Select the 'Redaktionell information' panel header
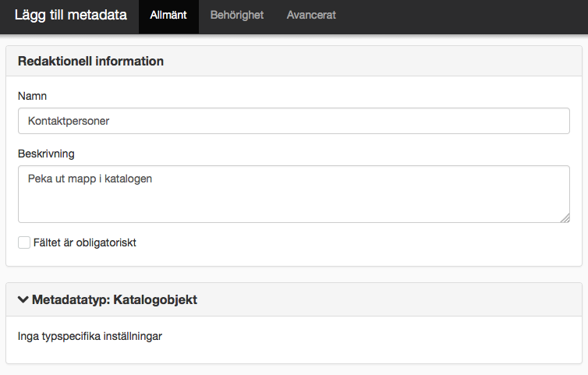This screenshot has height=375, width=588. coord(294,61)
